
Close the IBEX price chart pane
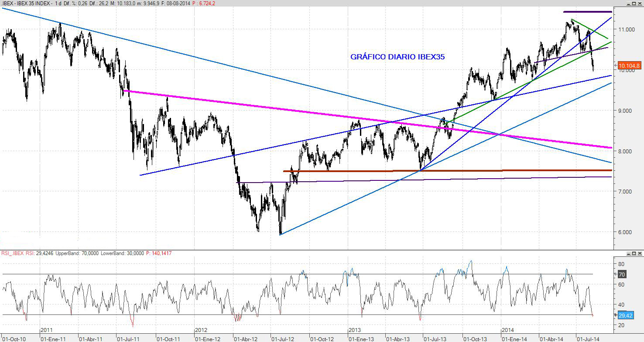click(x=640, y=3)
